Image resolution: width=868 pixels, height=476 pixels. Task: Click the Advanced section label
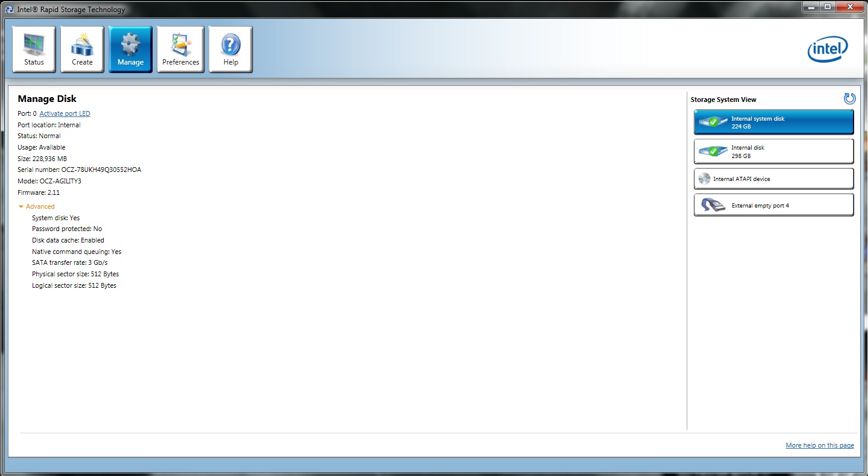pos(40,206)
